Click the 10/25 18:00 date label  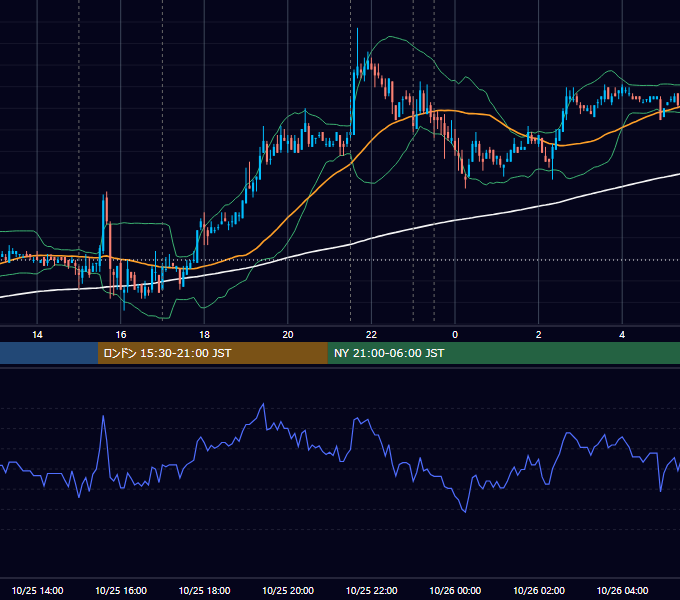204,590
